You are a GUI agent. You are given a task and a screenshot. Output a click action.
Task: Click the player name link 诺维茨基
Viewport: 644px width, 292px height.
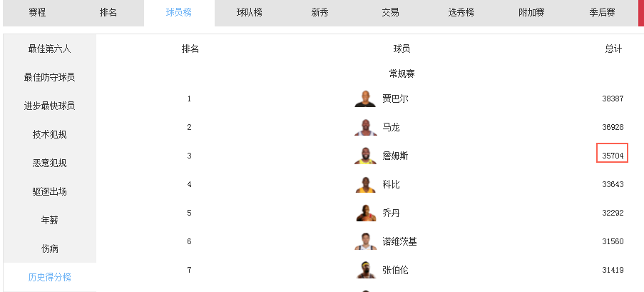click(x=399, y=241)
